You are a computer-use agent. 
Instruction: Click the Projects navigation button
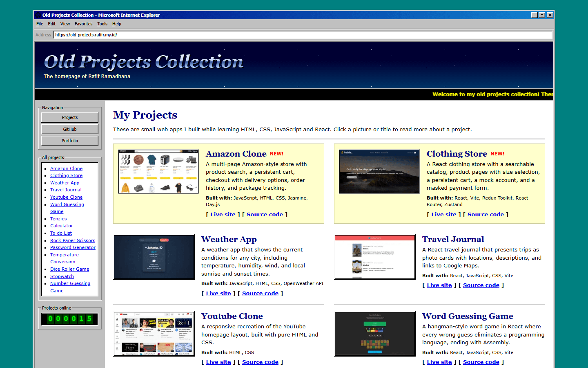[70, 117]
